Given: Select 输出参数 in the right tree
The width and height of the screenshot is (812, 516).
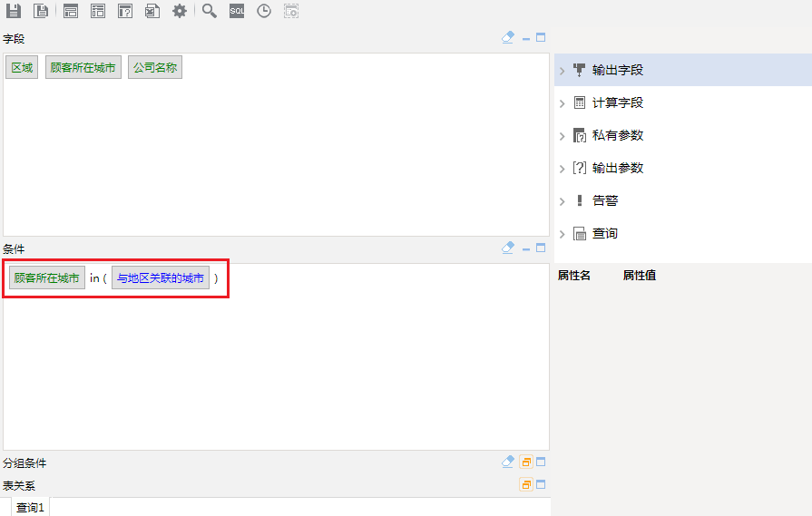Looking at the screenshot, I should [617, 168].
